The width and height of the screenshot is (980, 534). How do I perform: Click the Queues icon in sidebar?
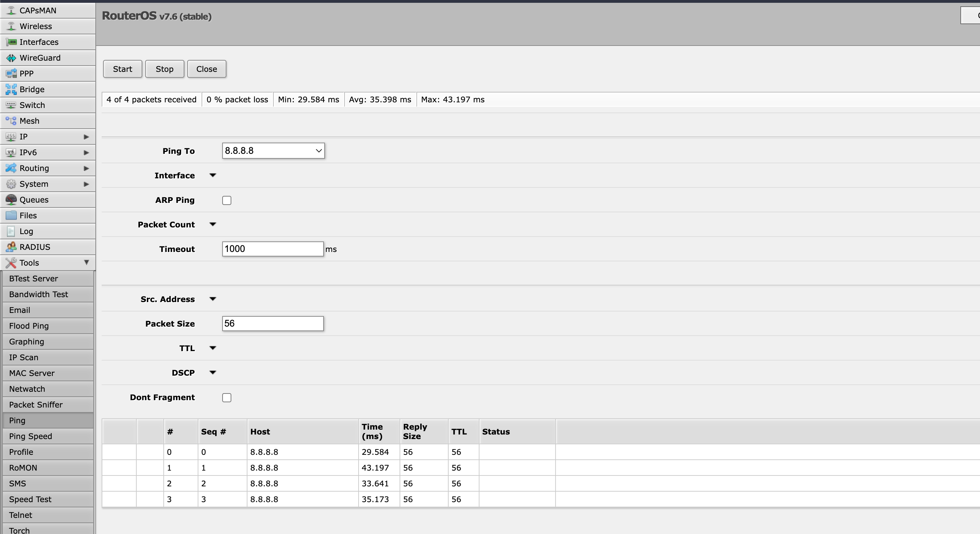pos(11,200)
